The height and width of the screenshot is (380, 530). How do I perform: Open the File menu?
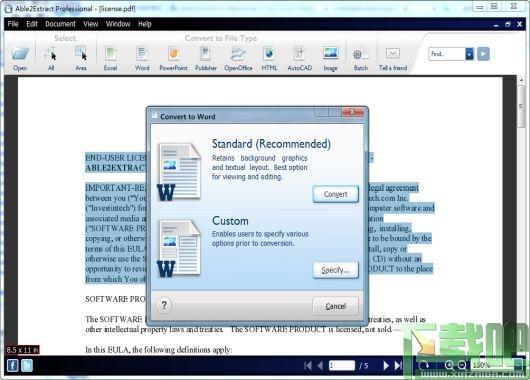(x=13, y=24)
